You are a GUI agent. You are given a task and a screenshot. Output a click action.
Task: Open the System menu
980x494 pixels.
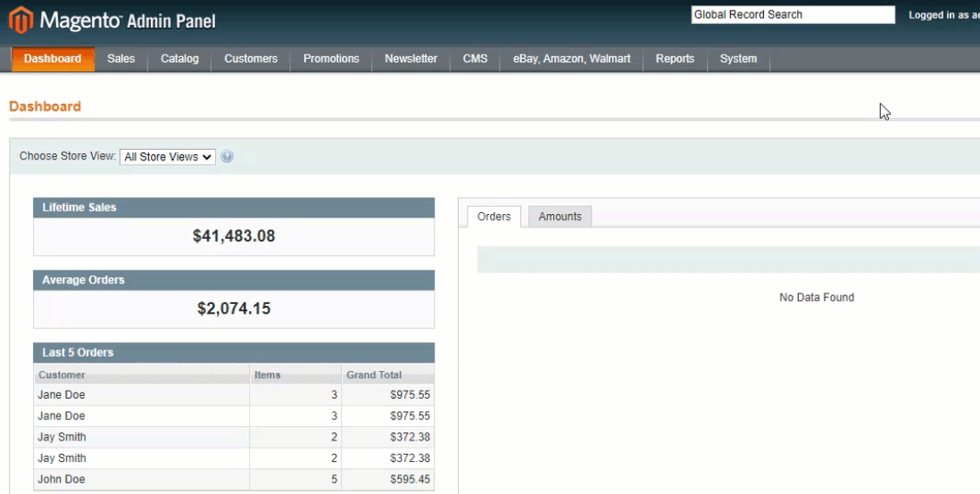[x=738, y=59]
